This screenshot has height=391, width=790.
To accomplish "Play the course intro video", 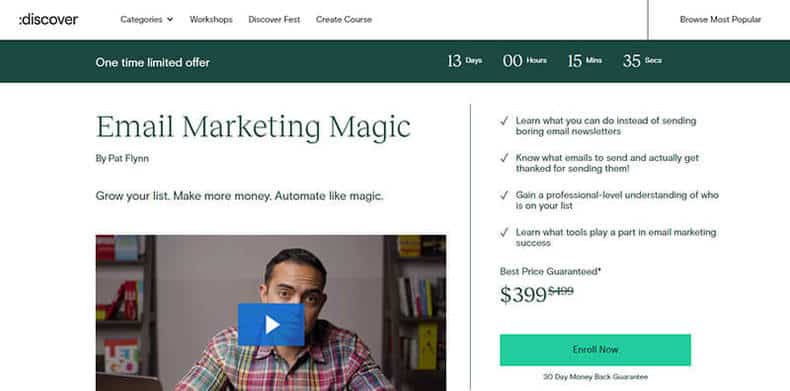I will pyautogui.click(x=271, y=324).
